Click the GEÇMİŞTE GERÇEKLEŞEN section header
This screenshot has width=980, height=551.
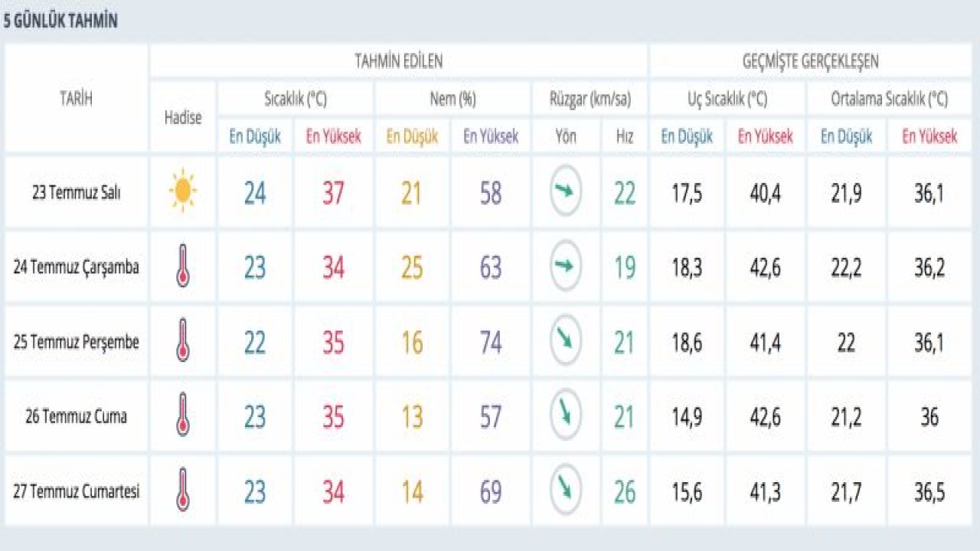[810, 61]
